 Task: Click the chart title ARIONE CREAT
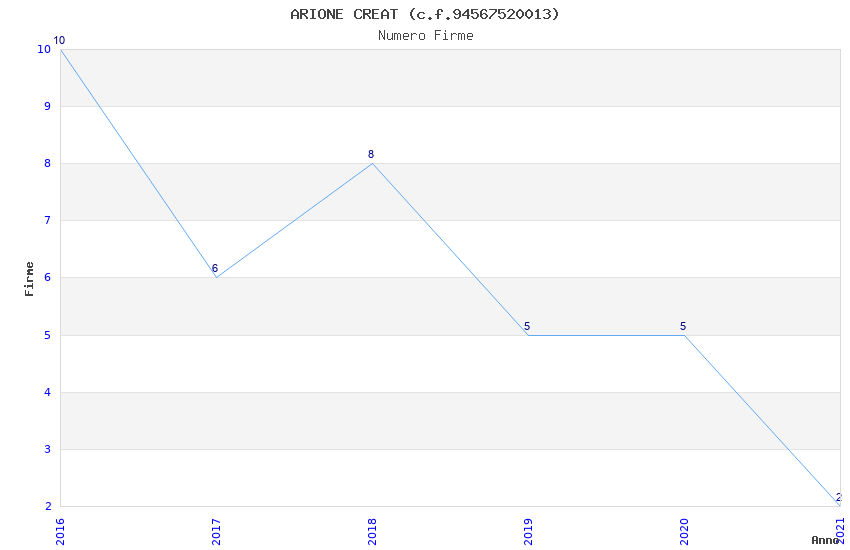coord(425,14)
